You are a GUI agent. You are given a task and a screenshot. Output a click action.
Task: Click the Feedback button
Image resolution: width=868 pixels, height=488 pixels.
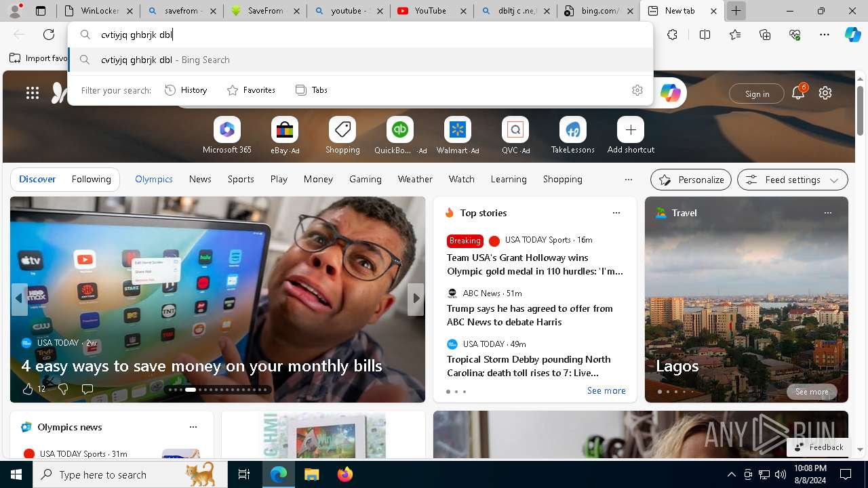[818, 447]
